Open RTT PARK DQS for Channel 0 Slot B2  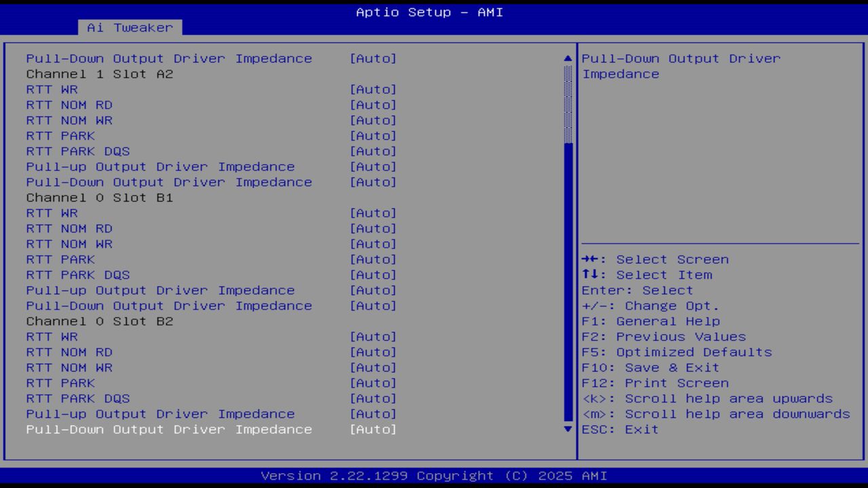coord(77,399)
